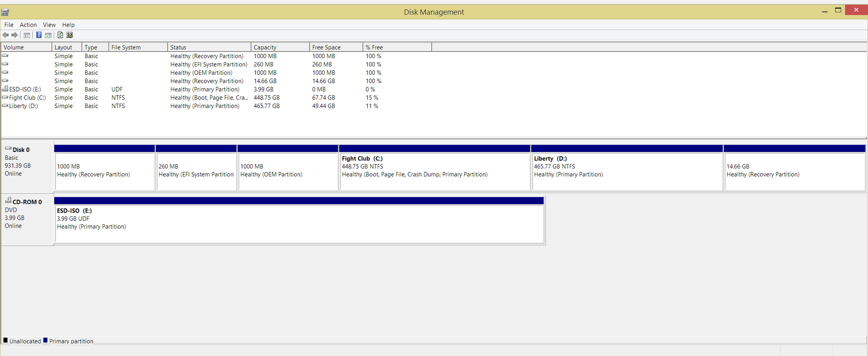Viewport: 868px width, 356px height.
Task: Toggle the Show/Hide Action Pane toolbar icon
Action: click(x=48, y=35)
